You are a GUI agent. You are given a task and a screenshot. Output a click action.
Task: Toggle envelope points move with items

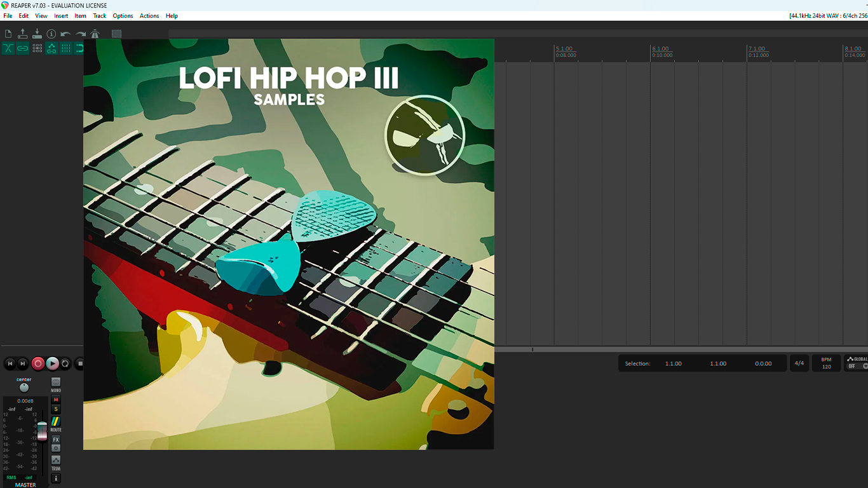(x=51, y=48)
